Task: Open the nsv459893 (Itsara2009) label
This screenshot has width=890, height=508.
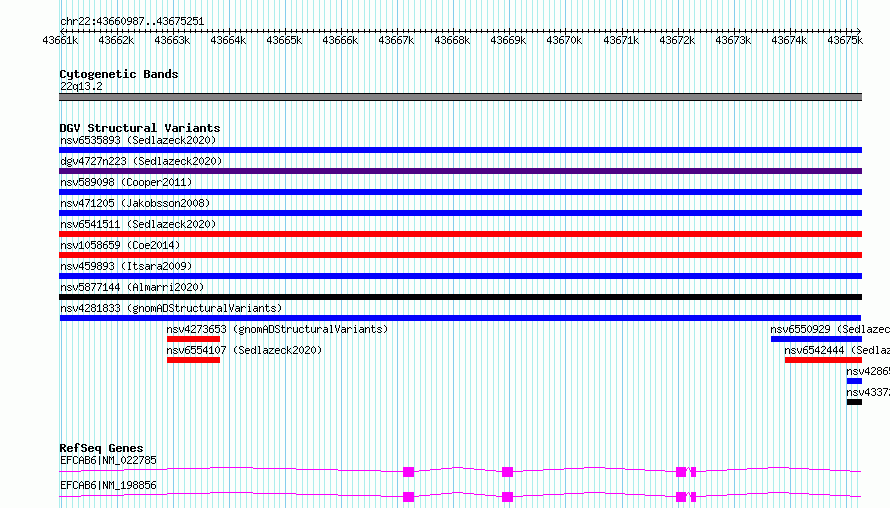Action: coord(126,266)
